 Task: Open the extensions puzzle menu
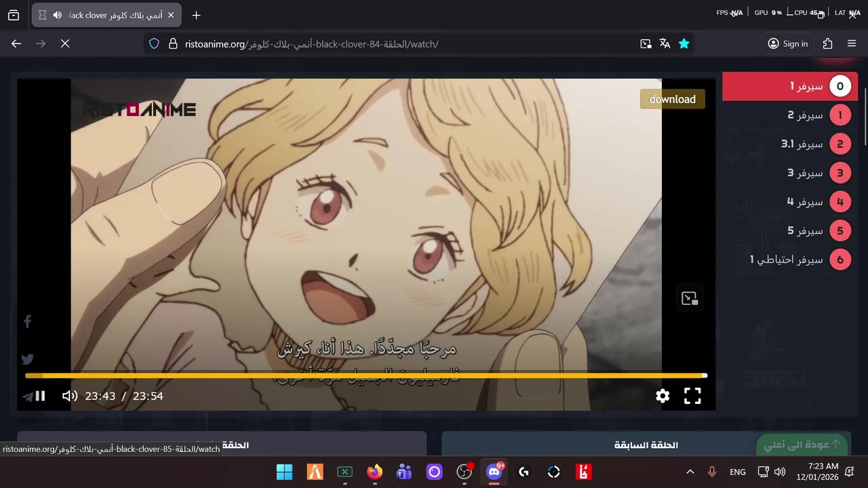pyautogui.click(x=827, y=44)
